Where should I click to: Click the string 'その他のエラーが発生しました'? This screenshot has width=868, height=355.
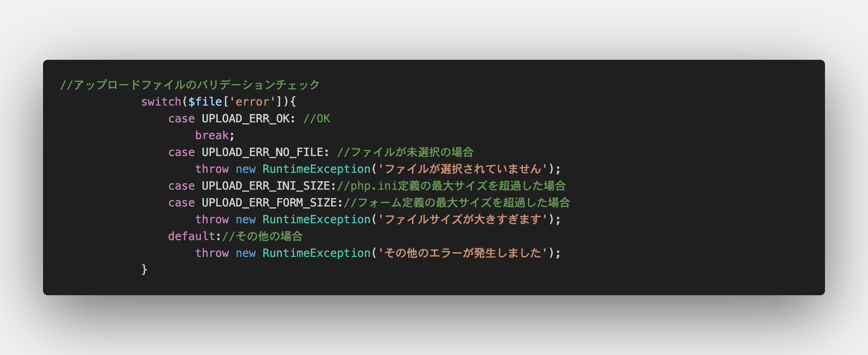[463, 253]
